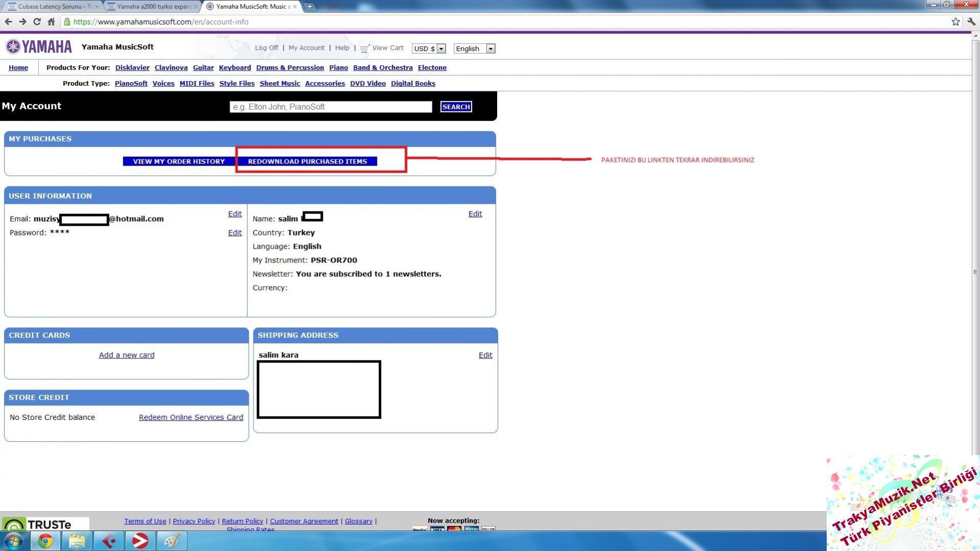Switch to Cubase Latency Sorunu tab
This screenshot has height=551, width=980.
click(x=51, y=7)
